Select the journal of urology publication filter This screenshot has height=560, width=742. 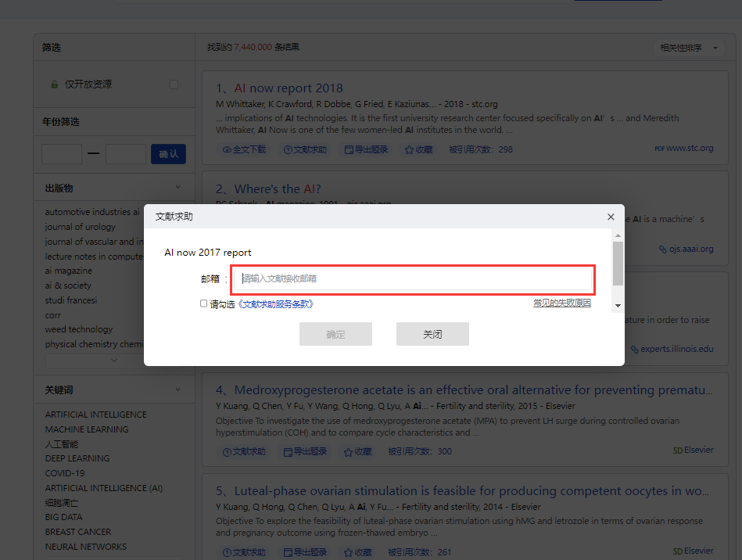(80, 227)
